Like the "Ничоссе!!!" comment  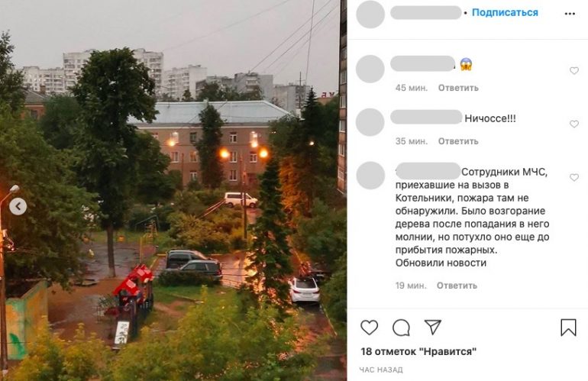tap(574, 124)
